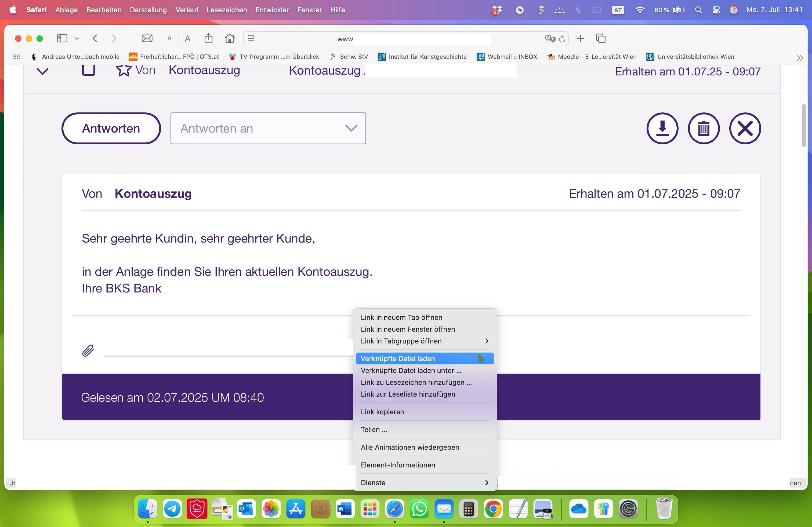Click the Mail envelope toolbar icon
Image resolution: width=812 pixels, height=527 pixels.
pos(147,39)
